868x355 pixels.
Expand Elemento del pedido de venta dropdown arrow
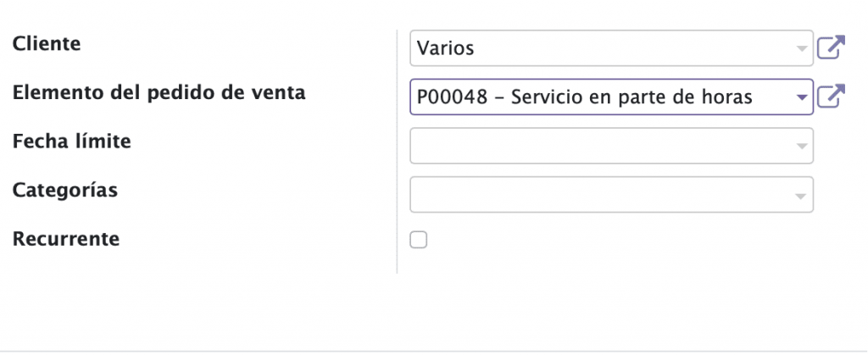click(x=801, y=97)
